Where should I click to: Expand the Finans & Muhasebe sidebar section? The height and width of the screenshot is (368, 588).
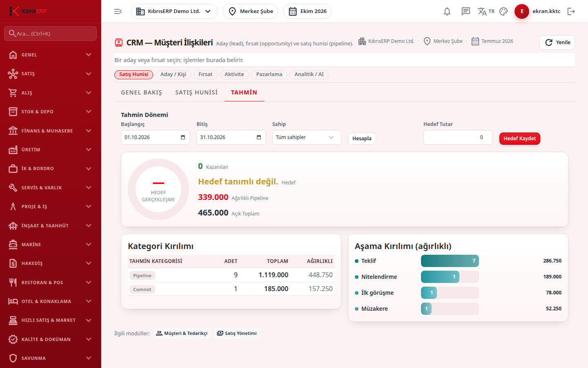(51, 131)
